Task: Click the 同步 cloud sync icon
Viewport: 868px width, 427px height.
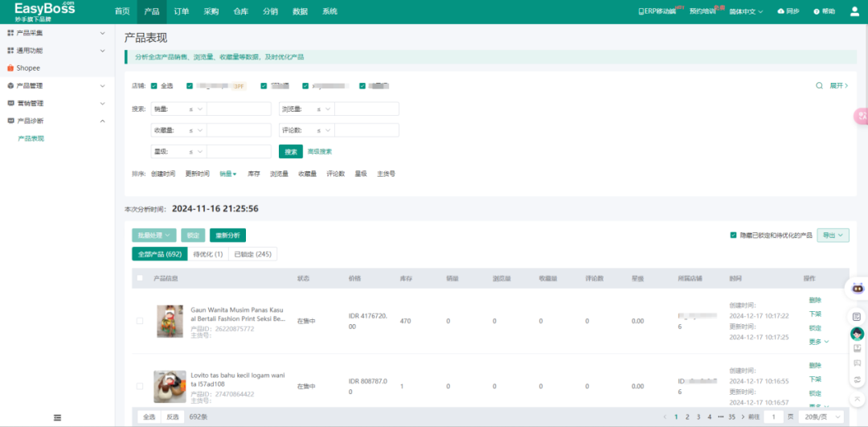Action: tap(780, 11)
